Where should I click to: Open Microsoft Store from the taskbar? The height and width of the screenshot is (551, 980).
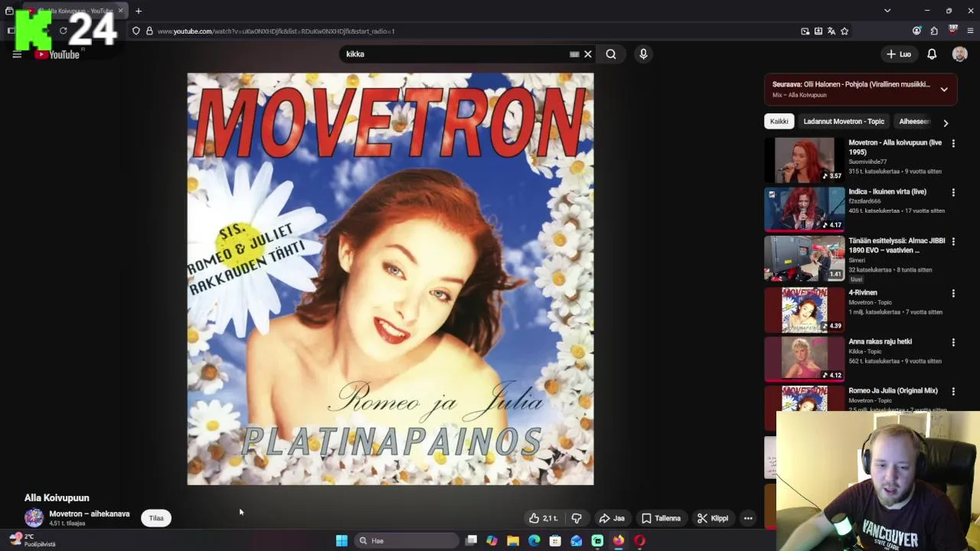coord(555,540)
